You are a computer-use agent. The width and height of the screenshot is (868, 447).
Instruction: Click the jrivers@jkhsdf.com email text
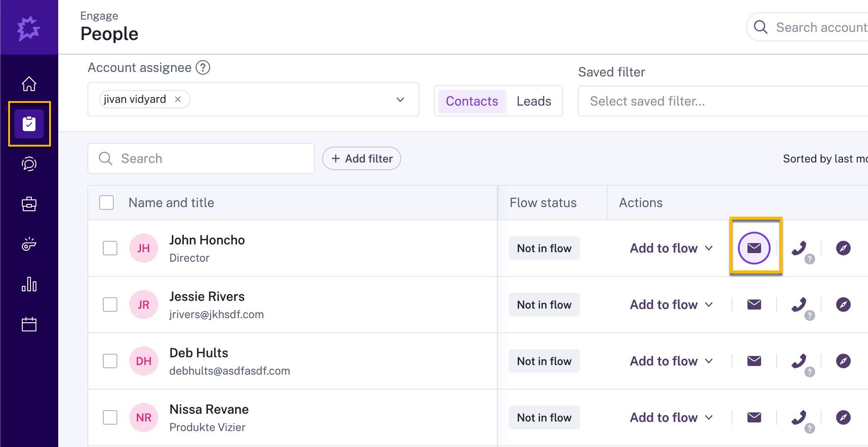(217, 315)
